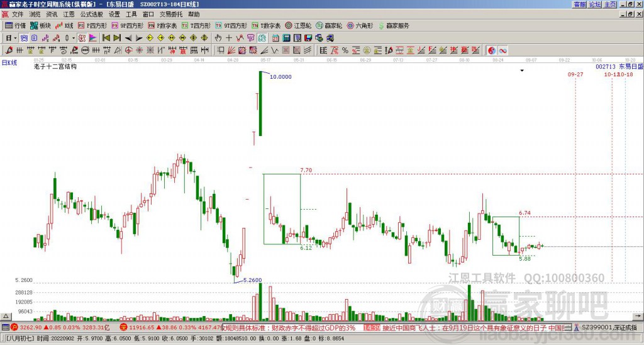Open the 工具 menu

(131, 14)
